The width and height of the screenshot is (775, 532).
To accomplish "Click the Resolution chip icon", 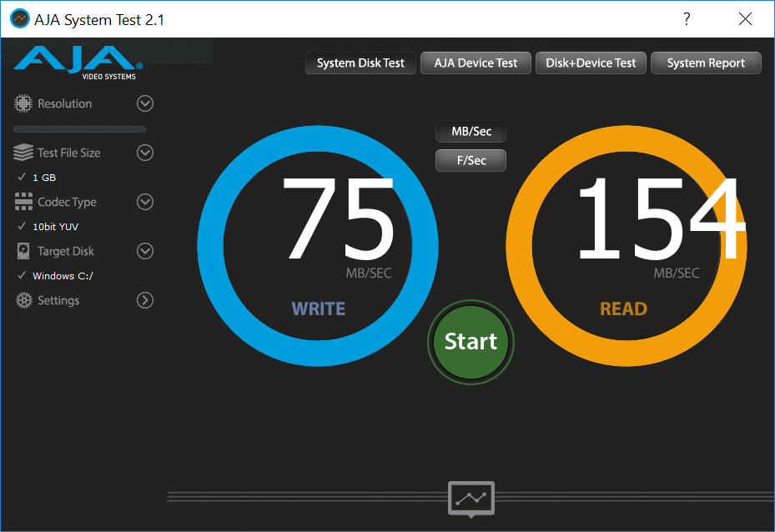I will [x=23, y=103].
